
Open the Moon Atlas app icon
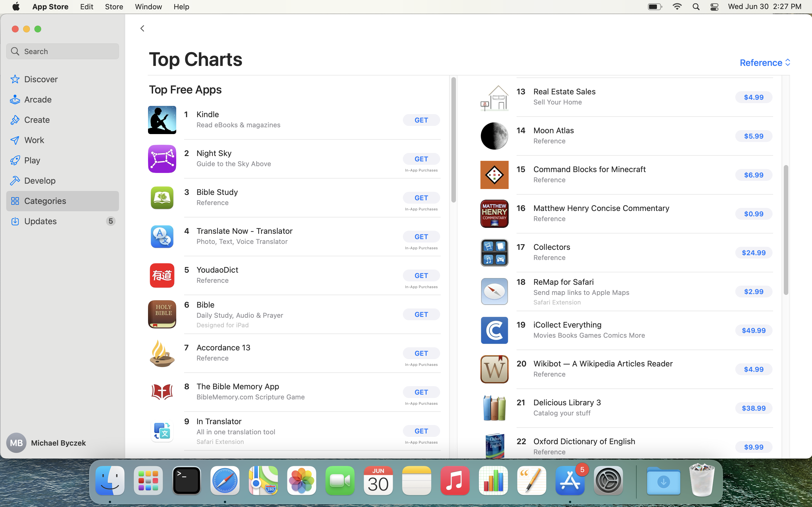point(494,136)
